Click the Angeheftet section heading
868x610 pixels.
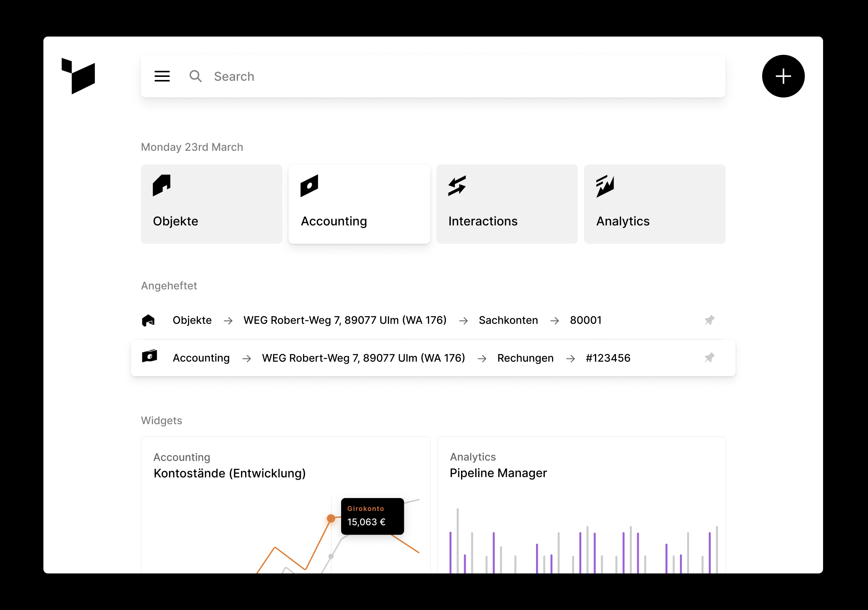click(169, 286)
